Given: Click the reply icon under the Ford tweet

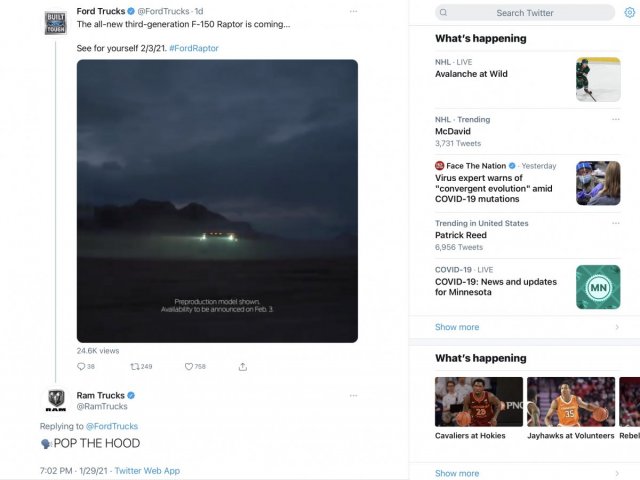Looking at the screenshot, I should [80, 367].
